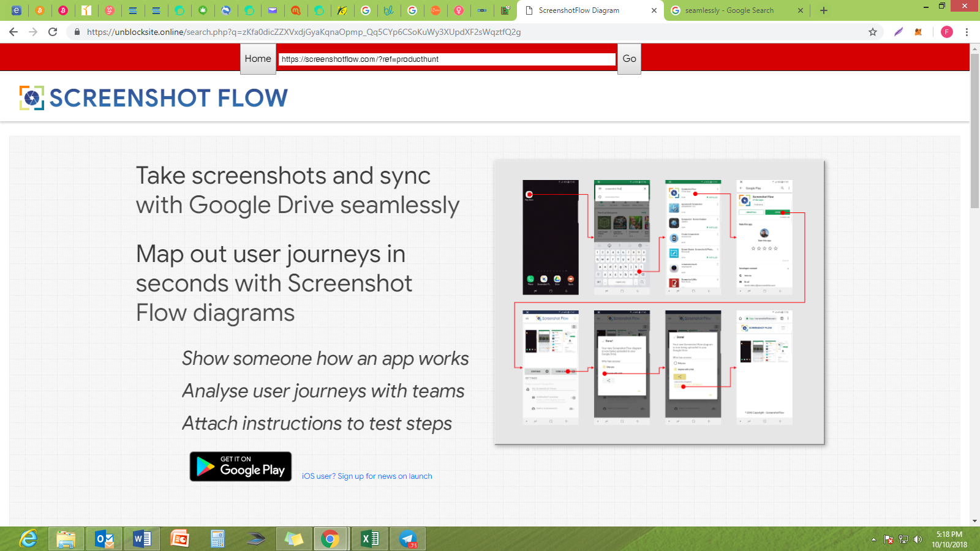Open the MetaMask fox extension
The width and height of the screenshot is (980, 551).
tap(918, 32)
